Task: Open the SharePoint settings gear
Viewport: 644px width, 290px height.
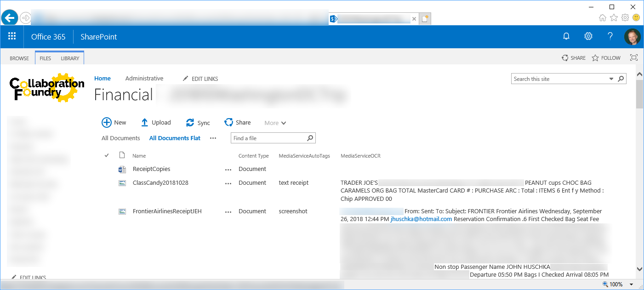Action: tap(588, 37)
